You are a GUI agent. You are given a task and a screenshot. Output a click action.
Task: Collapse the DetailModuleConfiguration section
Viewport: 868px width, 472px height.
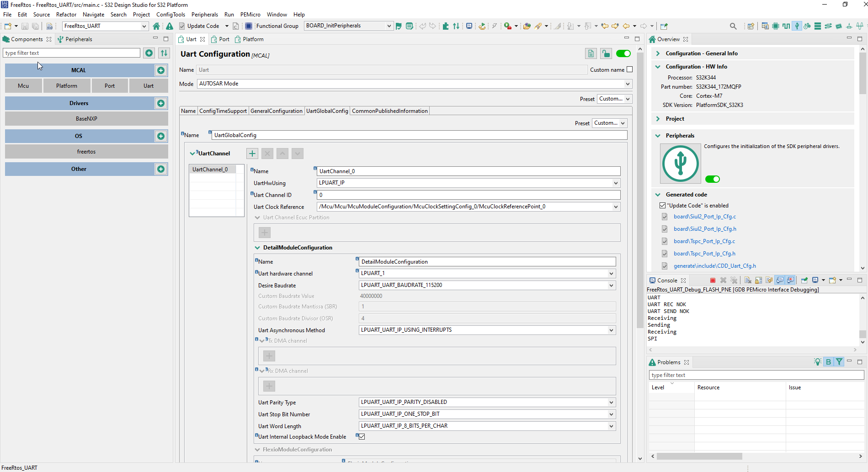pyautogui.click(x=257, y=248)
